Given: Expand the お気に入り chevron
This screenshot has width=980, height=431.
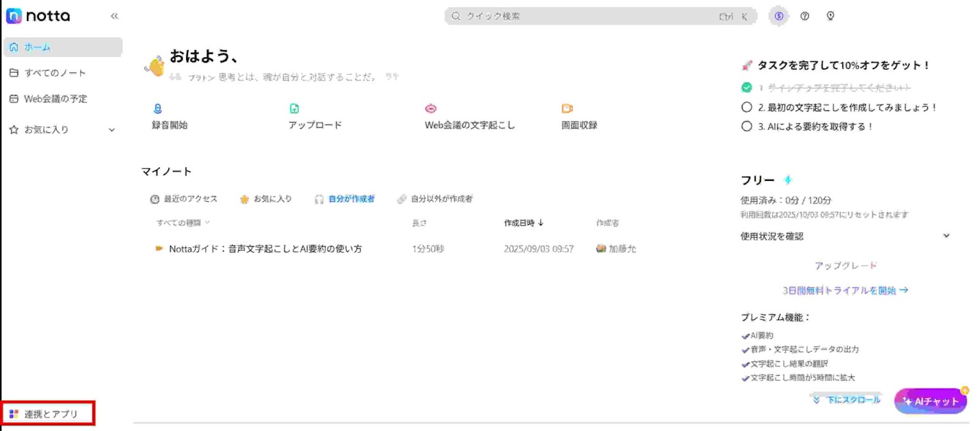Looking at the screenshot, I should click(x=111, y=130).
